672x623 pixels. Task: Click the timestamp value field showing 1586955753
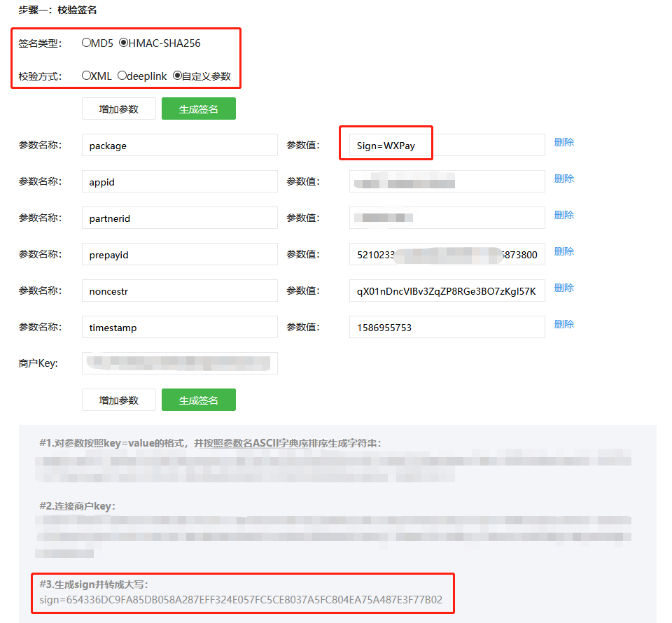pyautogui.click(x=447, y=327)
